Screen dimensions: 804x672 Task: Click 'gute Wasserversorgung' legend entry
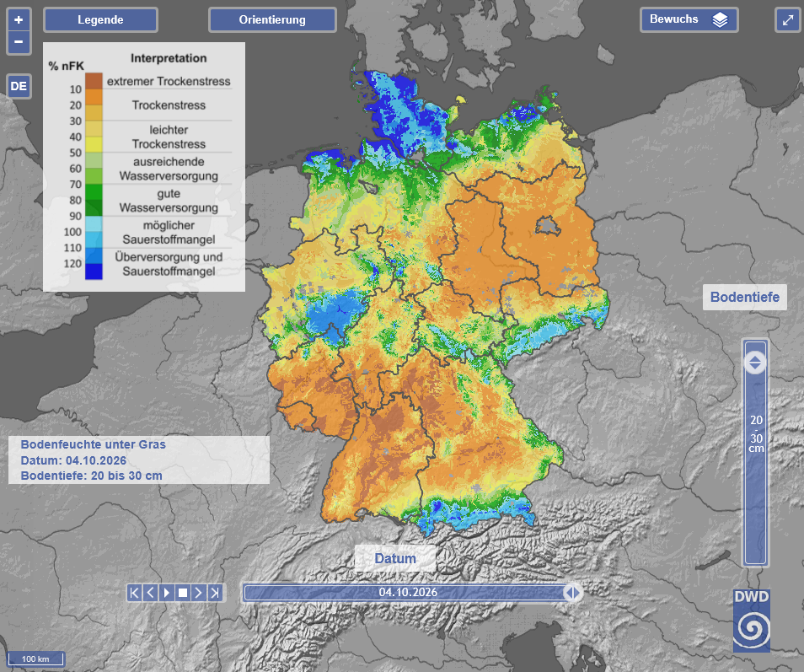pyautogui.click(x=169, y=201)
